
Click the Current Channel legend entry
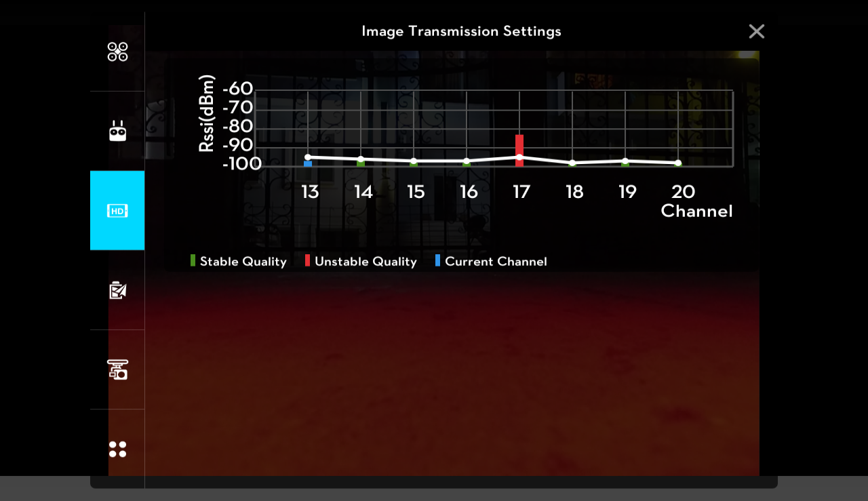[x=491, y=262]
